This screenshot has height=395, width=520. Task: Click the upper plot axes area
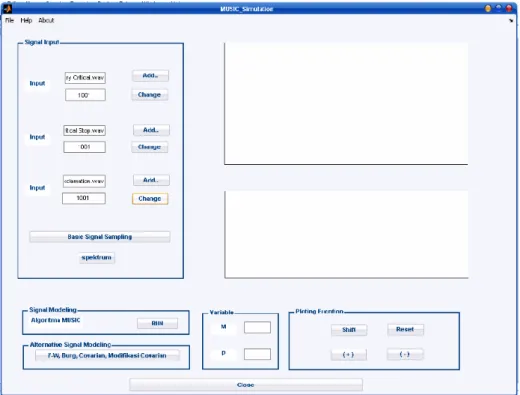[x=346, y=103]
